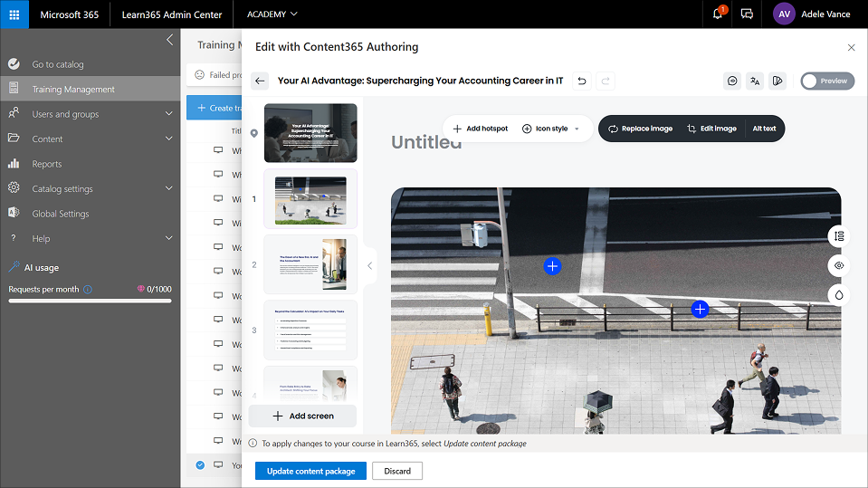Viewport: 868px width, 488px height.
Task: Click the chat feedback icon in top bar
Action: [747, 14]
